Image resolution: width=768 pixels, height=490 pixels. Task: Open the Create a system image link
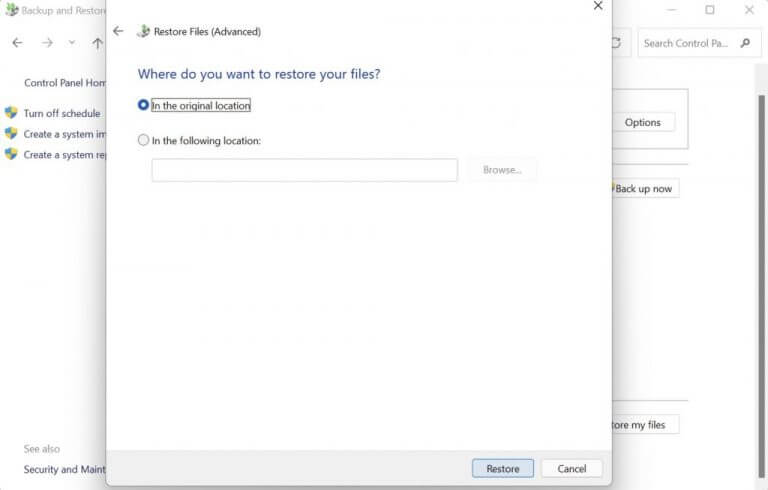(64, 134)
